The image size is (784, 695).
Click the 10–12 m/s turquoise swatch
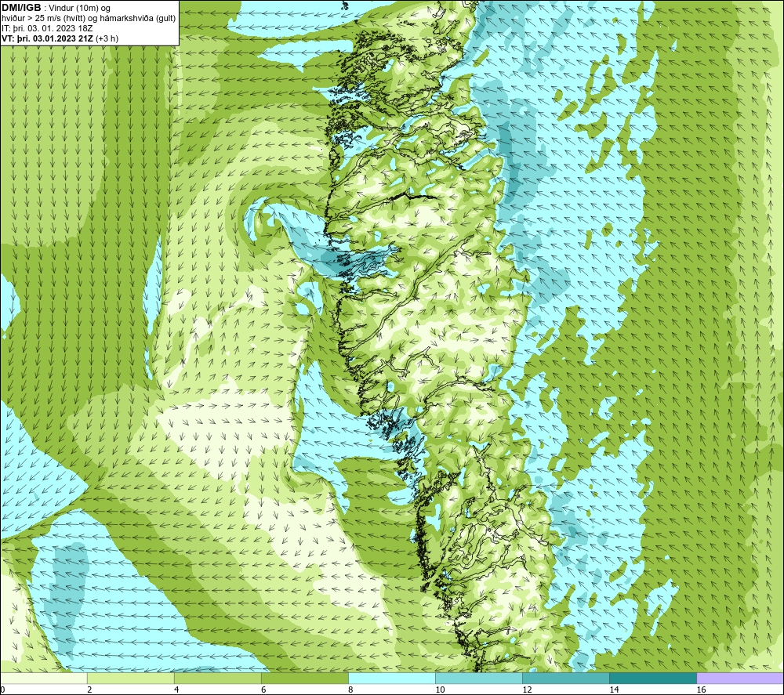[x=479, y=678]
